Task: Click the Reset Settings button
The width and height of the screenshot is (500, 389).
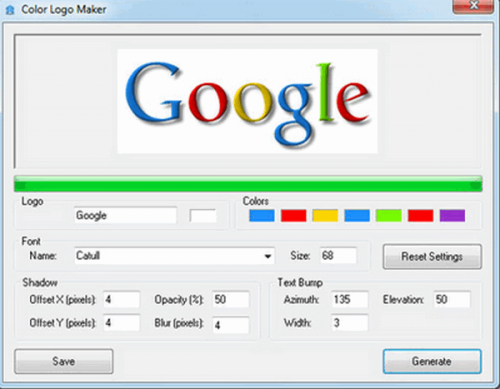Action: point(432,257)
